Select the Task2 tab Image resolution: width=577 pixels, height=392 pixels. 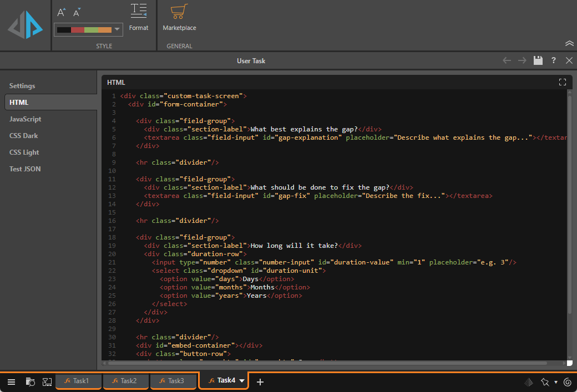point(125,381)
